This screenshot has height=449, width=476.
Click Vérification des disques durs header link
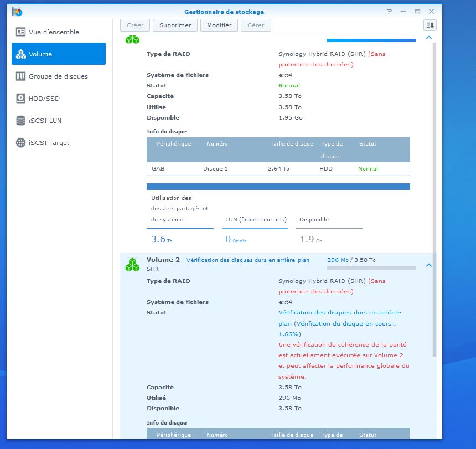[x=248, y=260]
